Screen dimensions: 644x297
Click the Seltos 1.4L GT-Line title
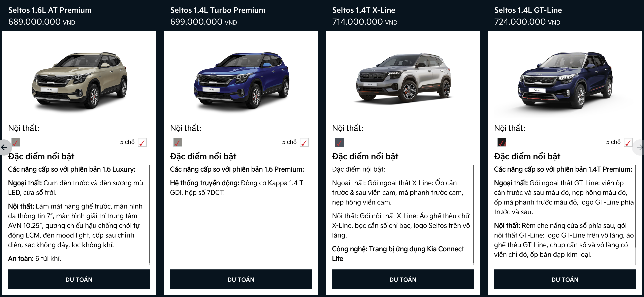(x=528, y=10)
